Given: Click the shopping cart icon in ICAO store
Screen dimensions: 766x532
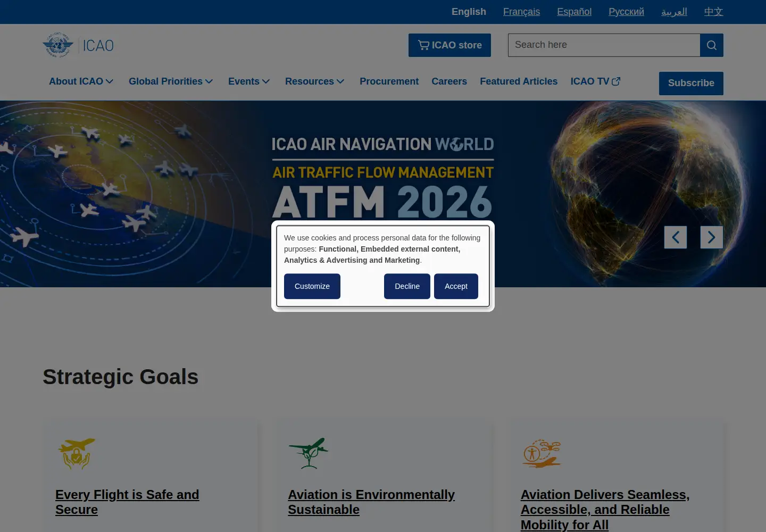Looking at the screenshot, I should pos(423,45).
